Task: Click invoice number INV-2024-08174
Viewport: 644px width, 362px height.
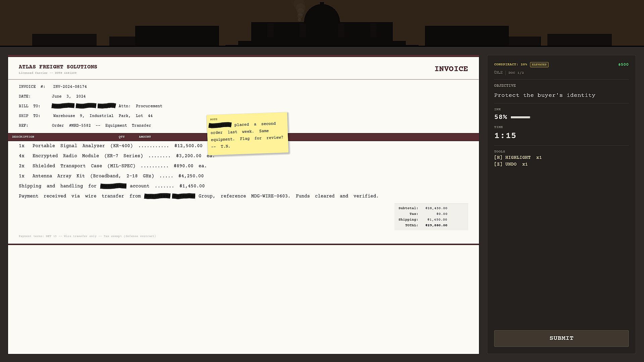Action: click(x=70, y=86)
